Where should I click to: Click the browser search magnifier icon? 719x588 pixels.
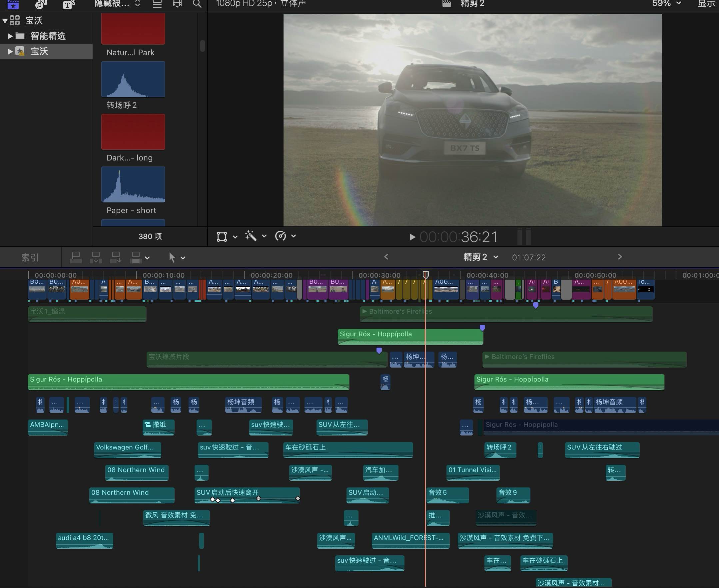197,4
